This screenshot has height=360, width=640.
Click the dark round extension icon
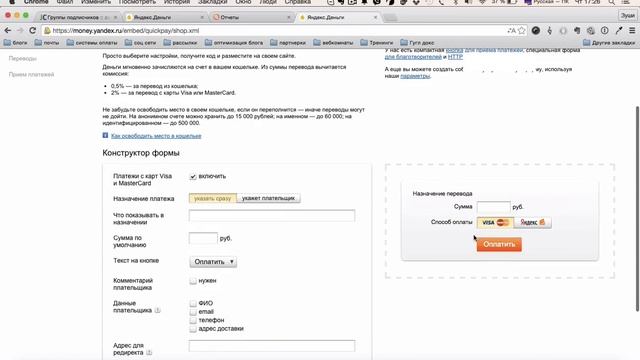click(536, 31)
